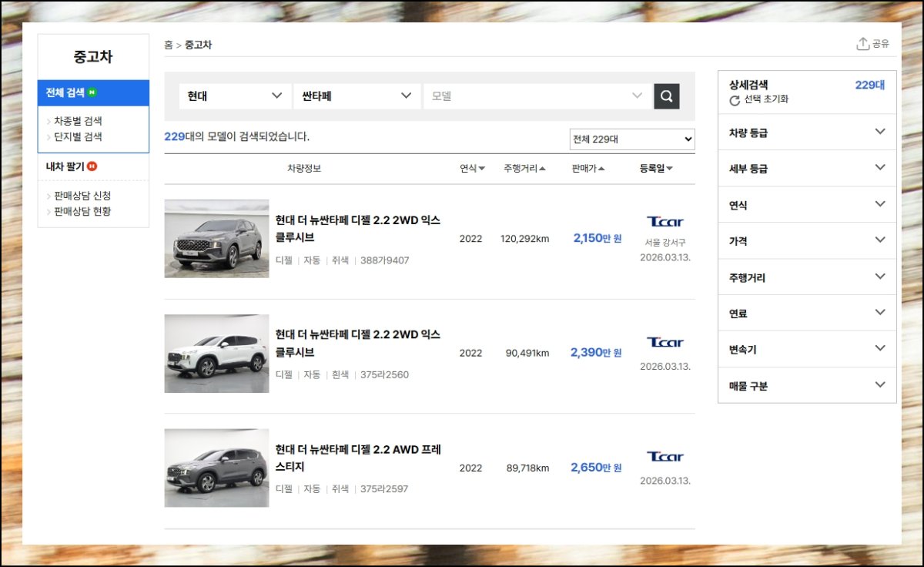Open the 싼타페 model dropdown
This screenshot has height=567, width=924.
coord(357,96)
